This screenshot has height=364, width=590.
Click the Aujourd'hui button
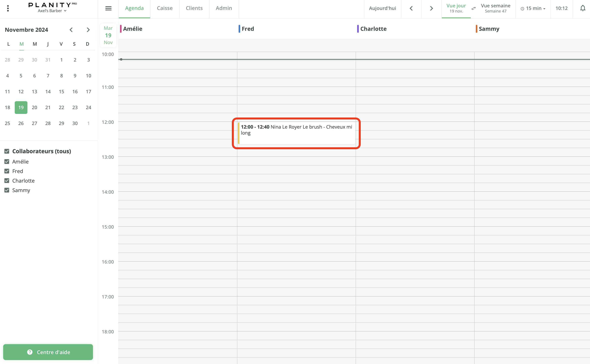point(382,8)
